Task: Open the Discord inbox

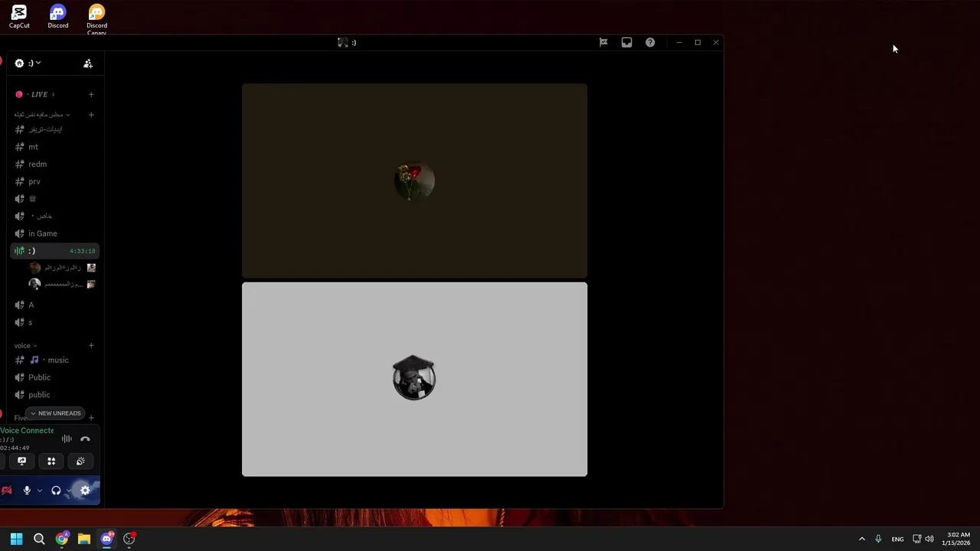Action: [626, 43]
